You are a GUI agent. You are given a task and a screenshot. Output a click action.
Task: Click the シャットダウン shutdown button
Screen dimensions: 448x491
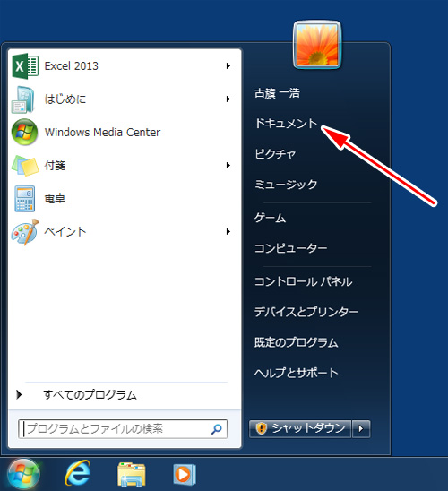tap(300, 428)
